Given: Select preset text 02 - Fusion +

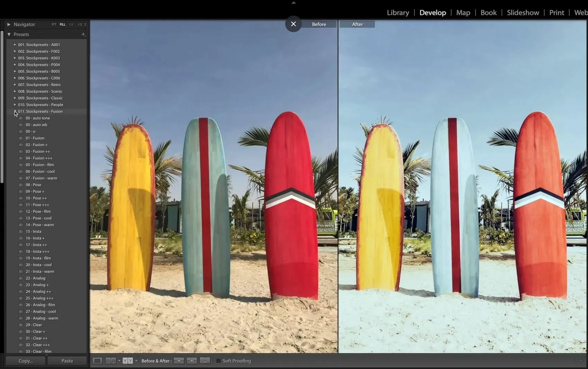Looking at the screenshot, I should point(37,145).
